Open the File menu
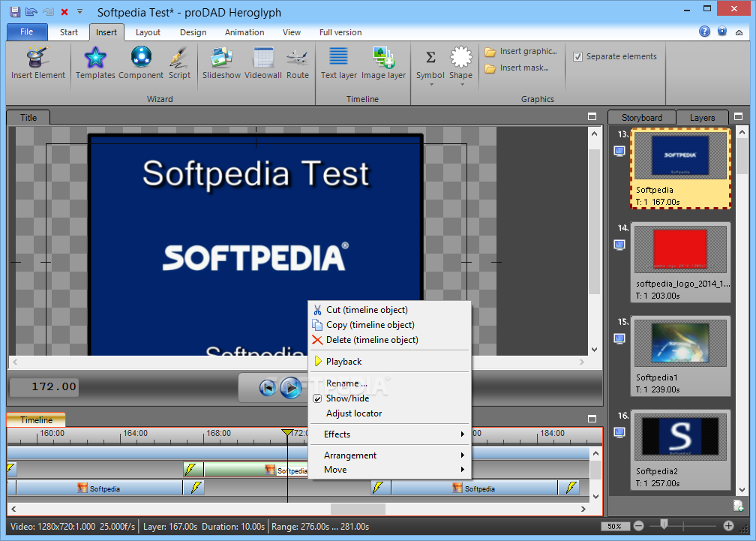The width and height of the screenshot is (756, 541). 27,32
